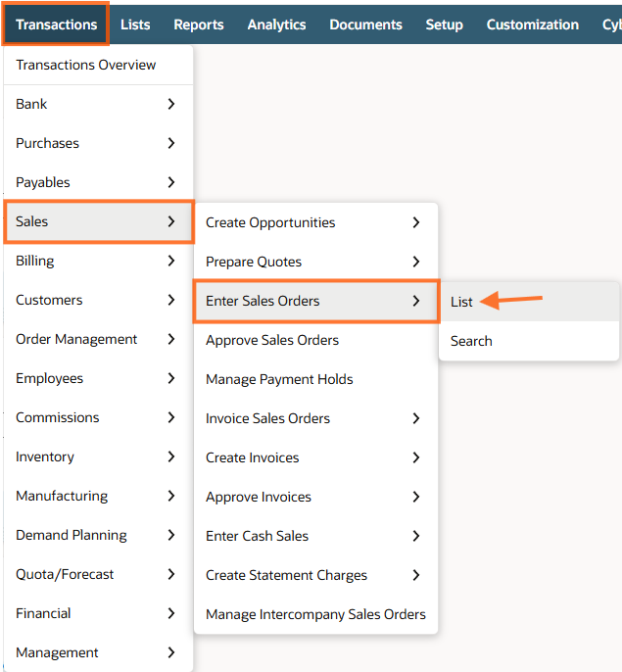Expand the Order Management submenu
Viewport: 622px width, 672px height.
(96, 339)
